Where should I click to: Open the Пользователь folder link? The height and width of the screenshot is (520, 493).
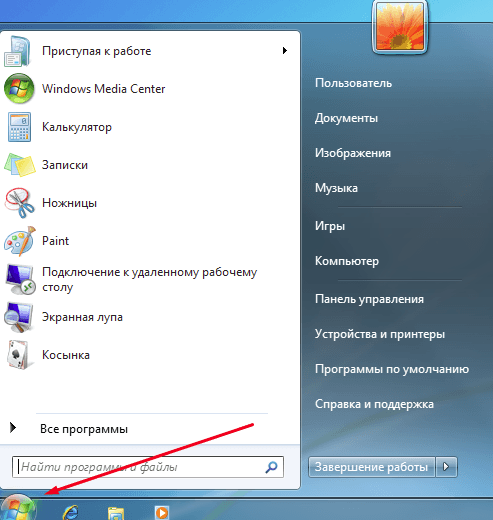(x=353, y=83)
